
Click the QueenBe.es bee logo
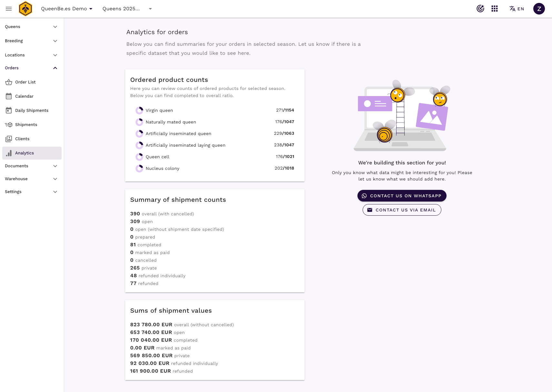click(x=25, y=9)
